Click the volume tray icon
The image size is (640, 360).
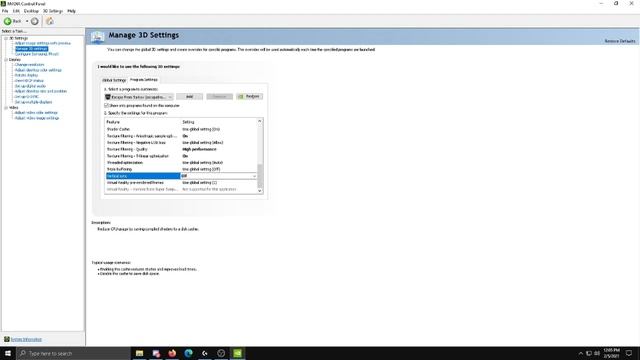pyautogui.click(x=597, y=353)
